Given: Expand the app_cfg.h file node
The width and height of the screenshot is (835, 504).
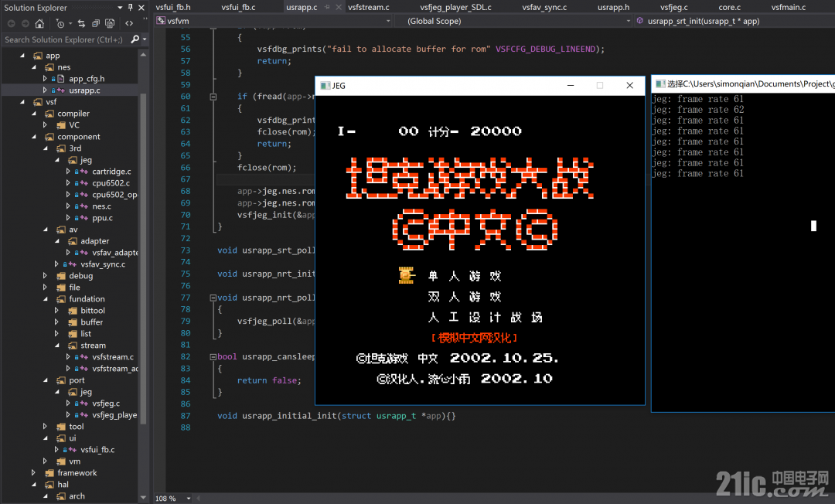Looking at the screenshot, I should tap(46, 79).
